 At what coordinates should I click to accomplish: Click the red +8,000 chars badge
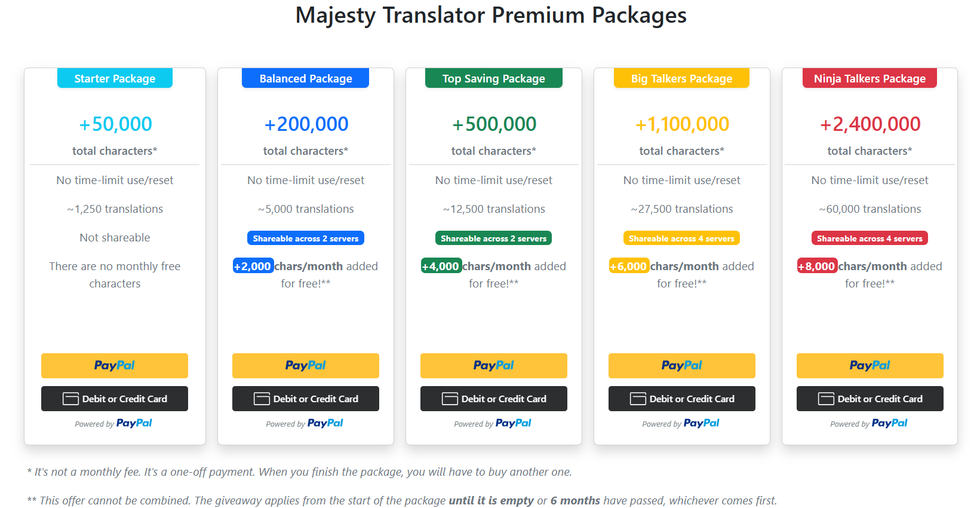coord(817,266)
